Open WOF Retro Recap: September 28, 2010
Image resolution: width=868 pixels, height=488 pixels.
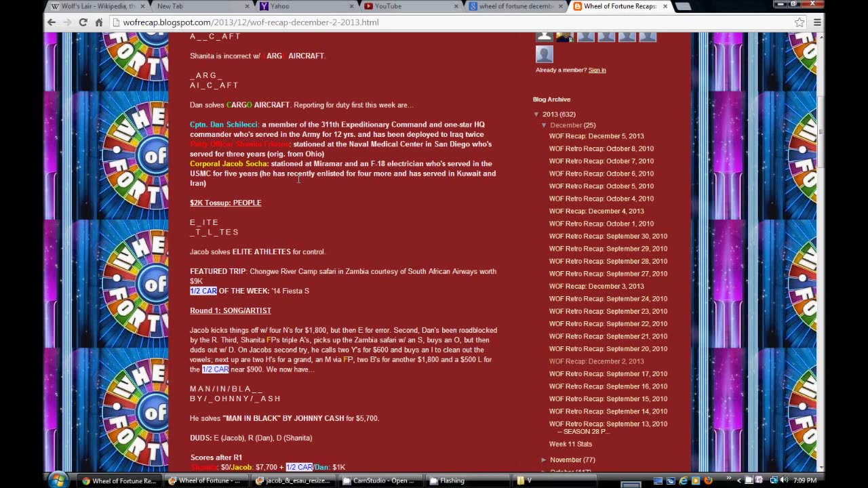[608, 262]
